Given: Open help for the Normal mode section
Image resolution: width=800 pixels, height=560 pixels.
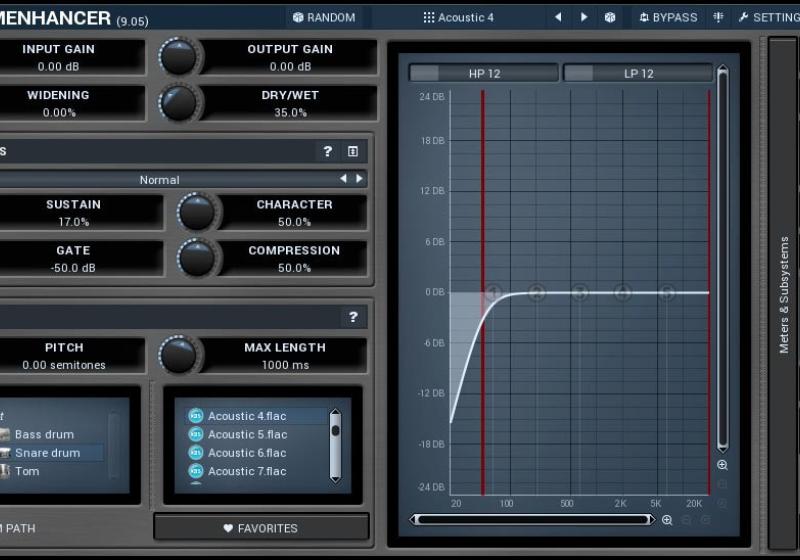Looking at the screenshot, I should 327,151.
